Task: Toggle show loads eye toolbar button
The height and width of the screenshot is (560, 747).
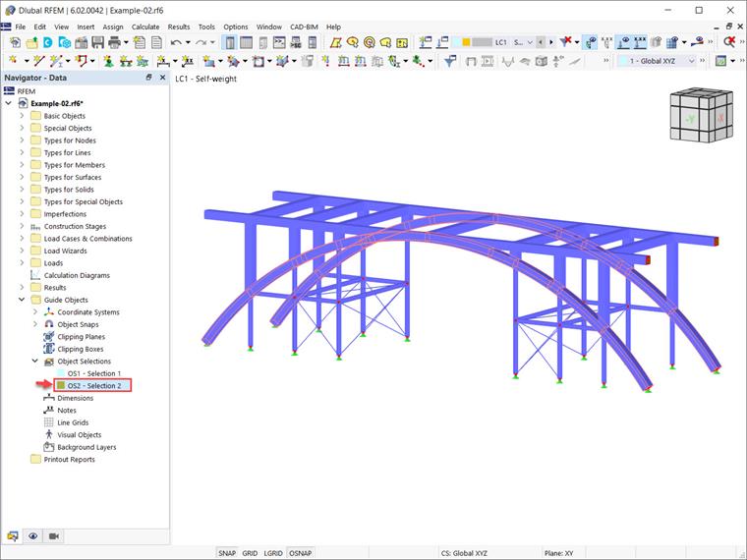Action: click(623, 42)
